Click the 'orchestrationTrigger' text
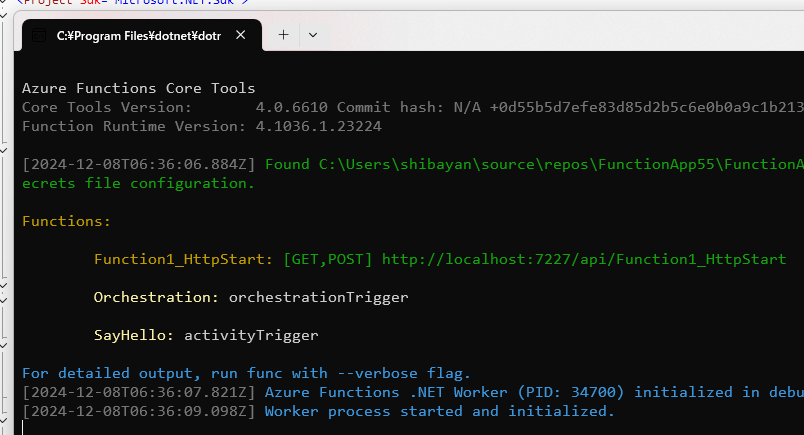This screenshot has height=435, width=804. click(x=319, y=297)
